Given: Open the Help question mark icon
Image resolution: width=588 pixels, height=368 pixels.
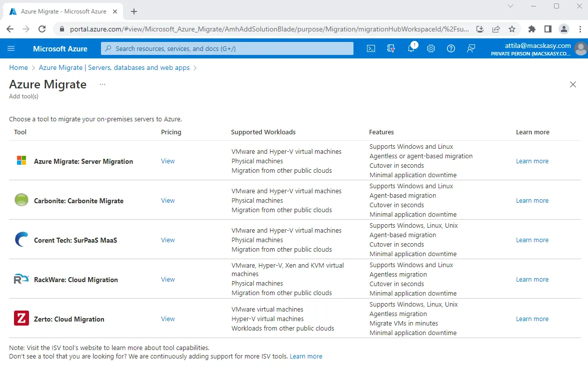Looking at the screenshot, I should pos(451,48).
